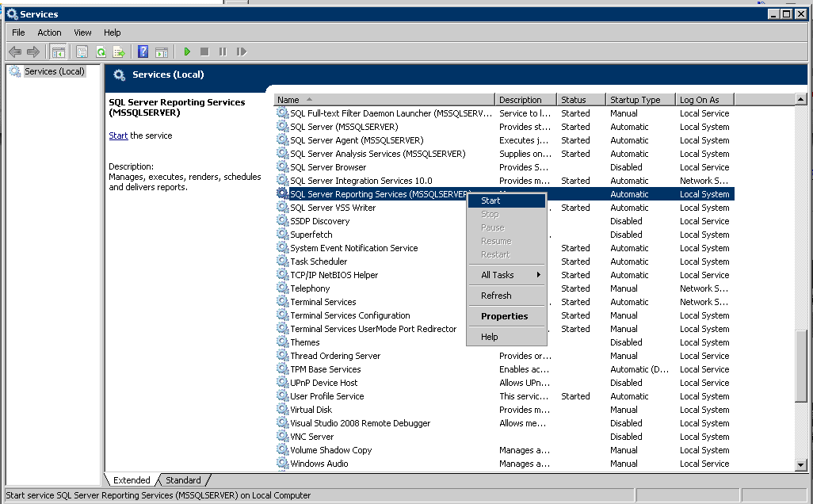Open the Action menu
813x504 pixels.
(x=49, y=32)
